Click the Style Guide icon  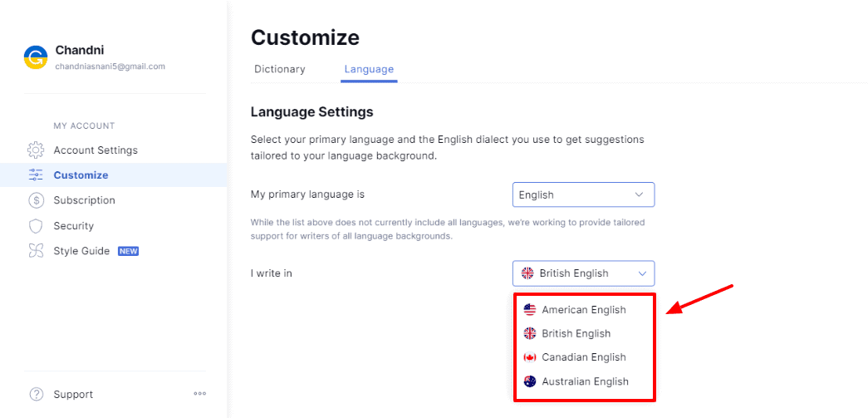tap(36, 251)
